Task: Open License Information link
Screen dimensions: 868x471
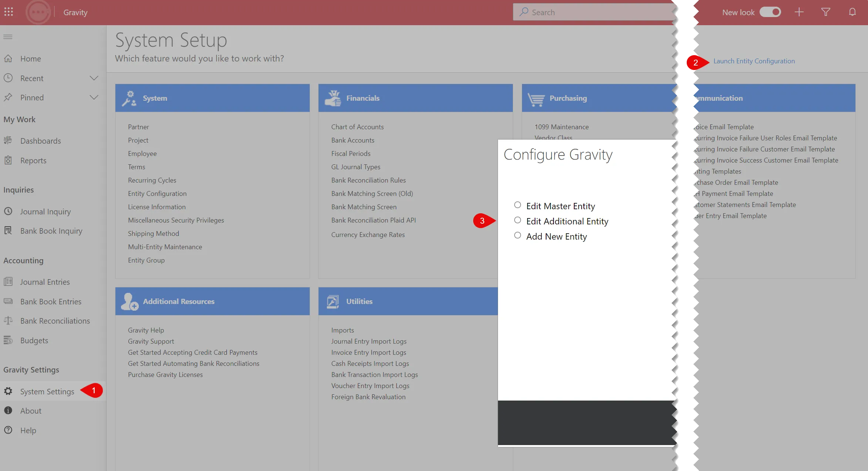Action: [x=157, y=207]
